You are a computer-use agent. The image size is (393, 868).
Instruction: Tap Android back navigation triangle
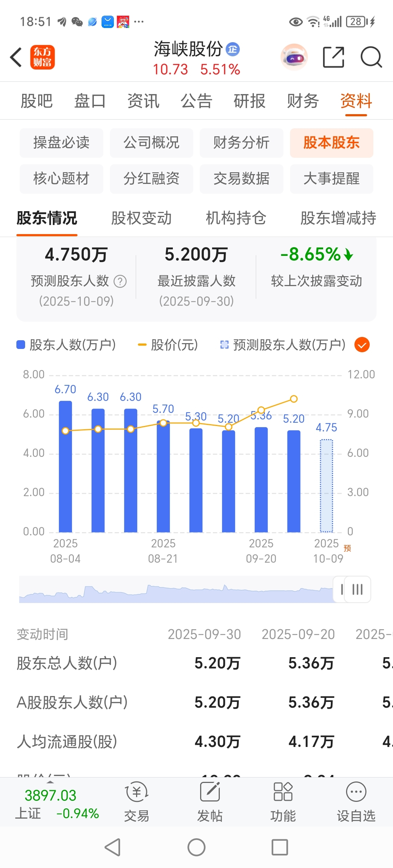(x=113, y=847)
